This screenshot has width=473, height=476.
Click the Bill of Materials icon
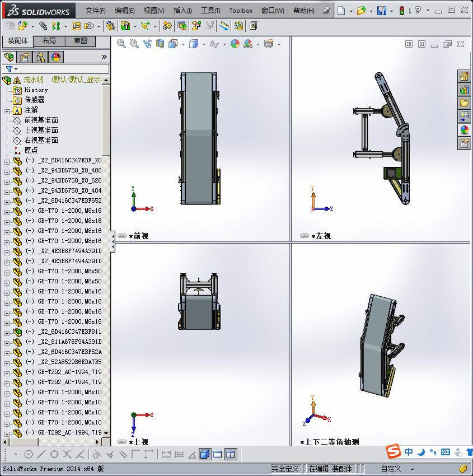[182, 26]
